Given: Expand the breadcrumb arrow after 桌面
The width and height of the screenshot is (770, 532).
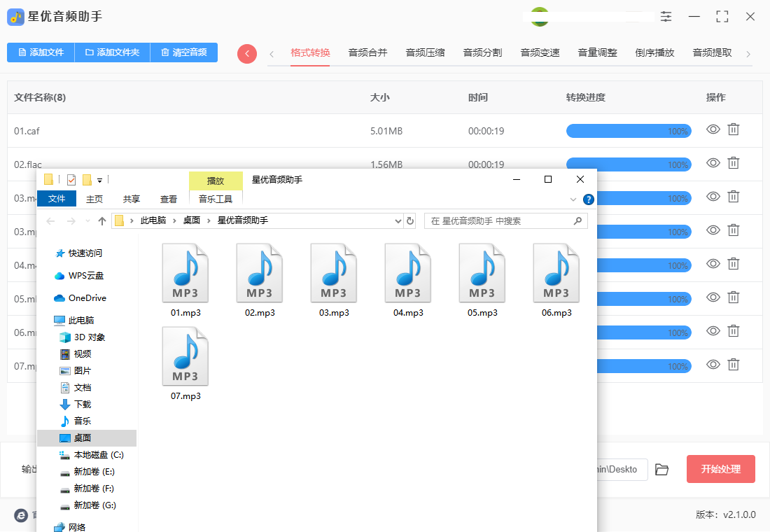Looking at the screenshot, I should [x=209, y=221].
